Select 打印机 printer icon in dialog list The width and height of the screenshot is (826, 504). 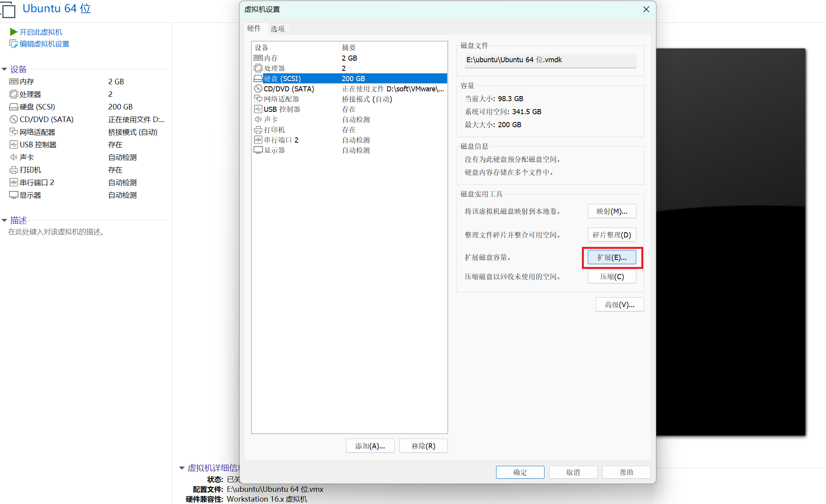coord(258,130)
